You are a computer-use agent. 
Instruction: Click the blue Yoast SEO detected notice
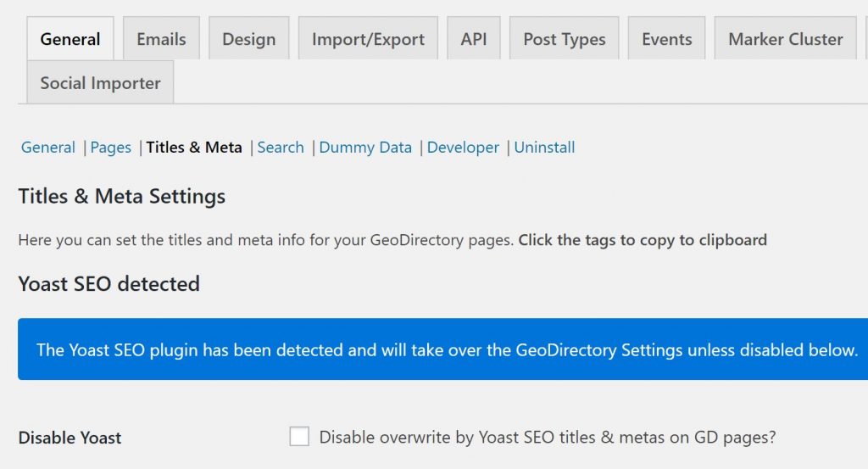[x=442, y=349]
